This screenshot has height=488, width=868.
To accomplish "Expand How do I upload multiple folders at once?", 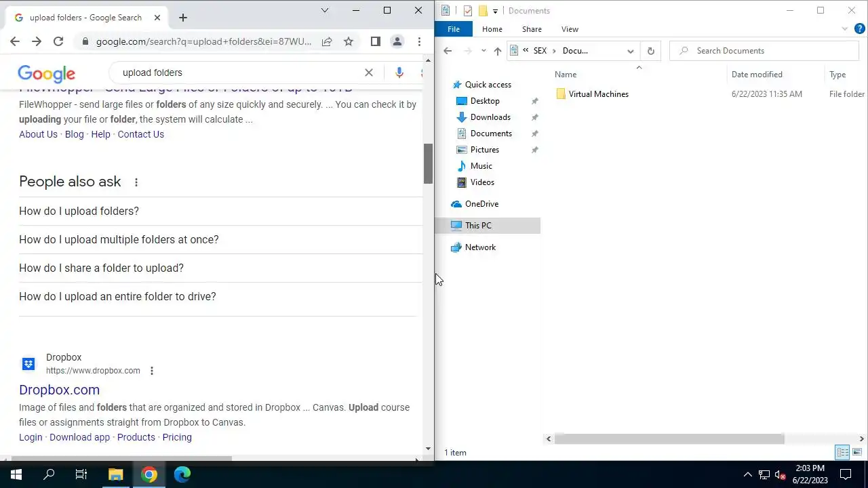I will point(220,239).
